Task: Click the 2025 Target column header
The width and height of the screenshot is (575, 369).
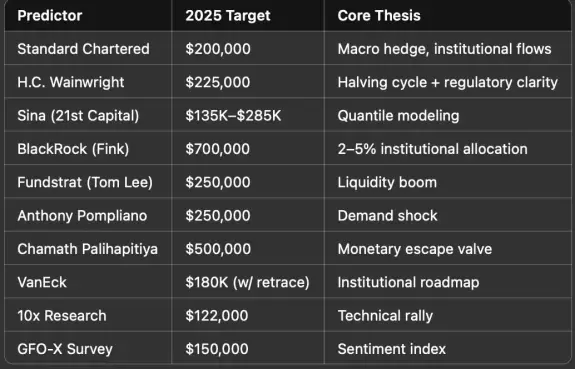Action: (x=228, y=16)
